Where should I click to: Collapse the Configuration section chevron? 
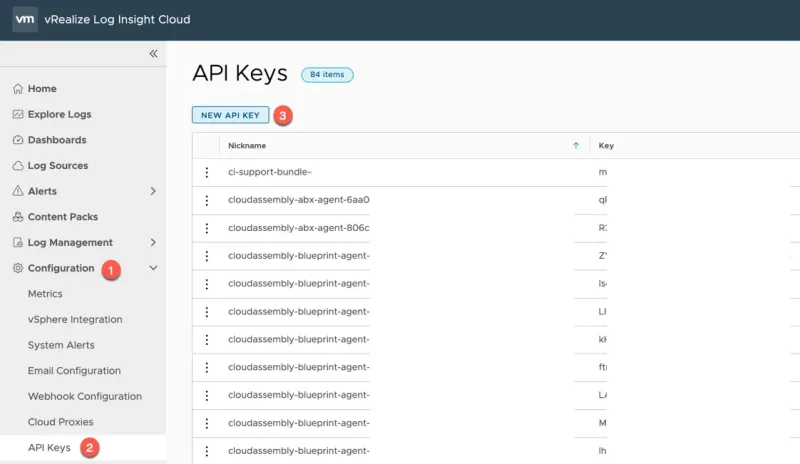pyautogui.click(x=153, y=268)
